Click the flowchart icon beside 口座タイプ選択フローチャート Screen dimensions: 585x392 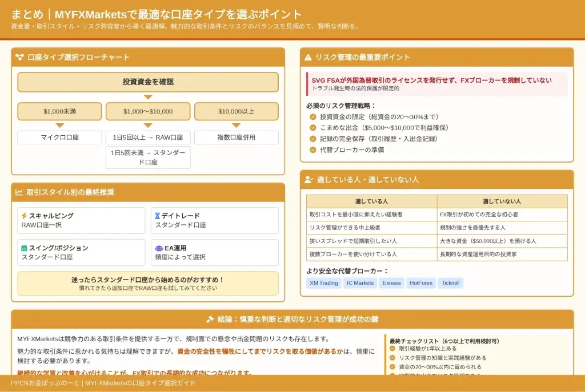[19, 57]
